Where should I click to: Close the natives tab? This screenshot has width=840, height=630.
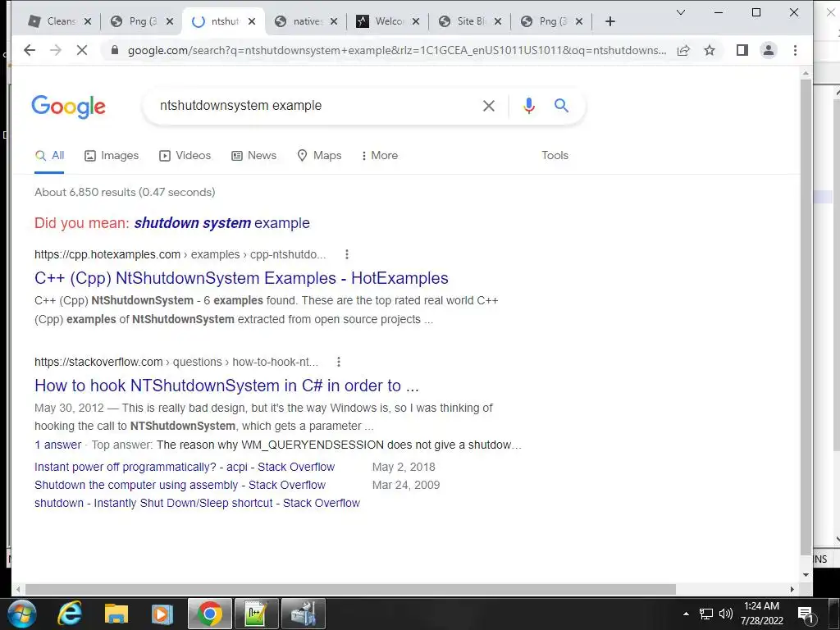click(334, 21)
